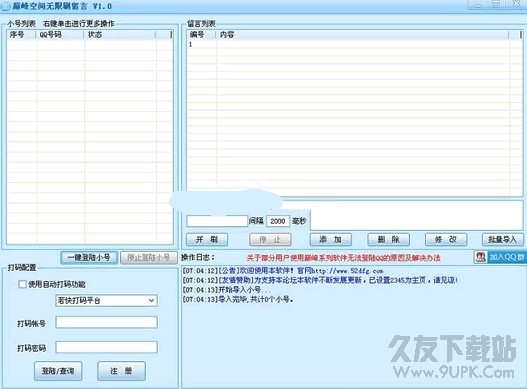
Task: Close the application window
Action: click(517, 4)
